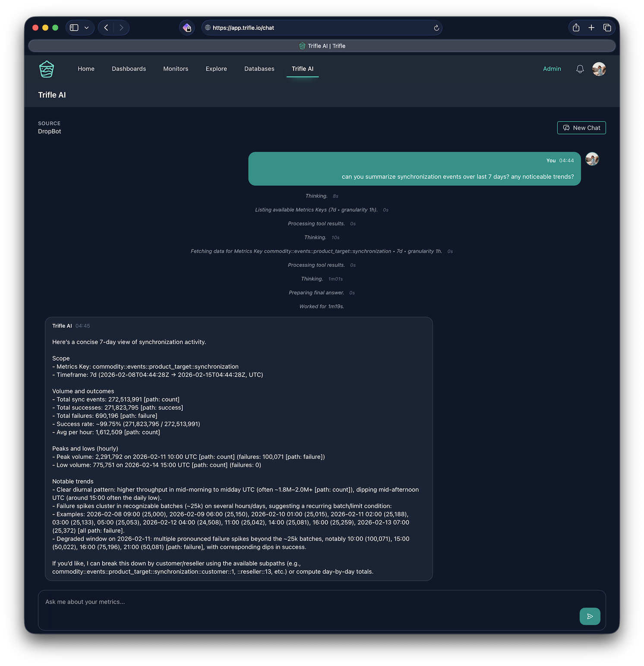The image size is (644, 666).
Task: Open the Monitors section
Action: [x=175, y=69]
